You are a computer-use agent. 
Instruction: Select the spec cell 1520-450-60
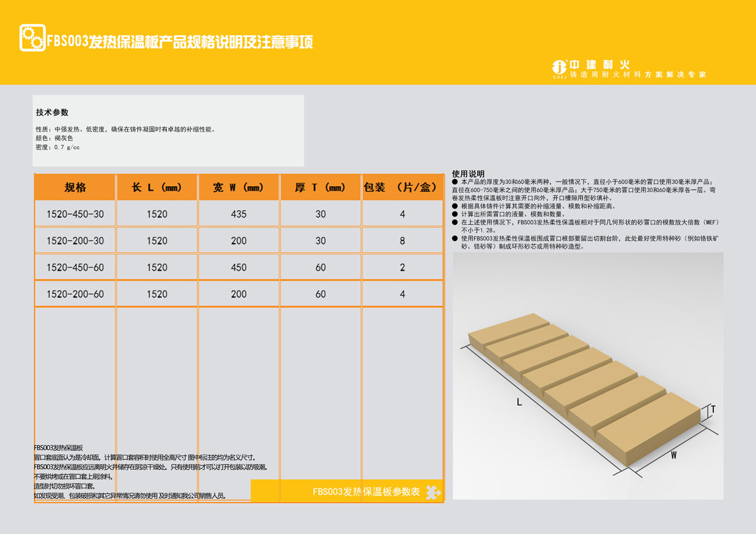(75, 268)
